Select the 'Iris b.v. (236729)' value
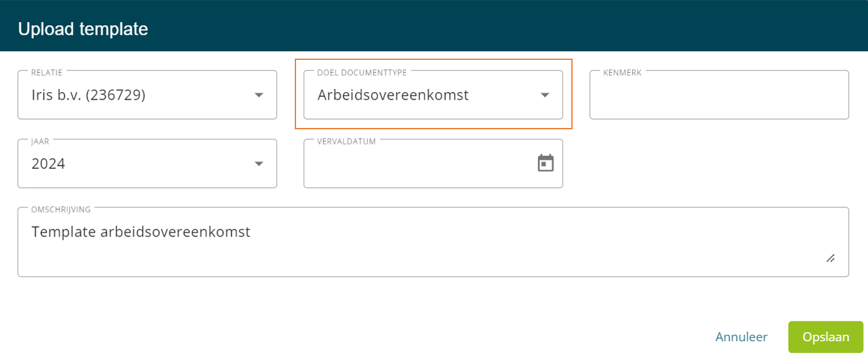This screenshot has height=360, width=868. coord(89,95)
